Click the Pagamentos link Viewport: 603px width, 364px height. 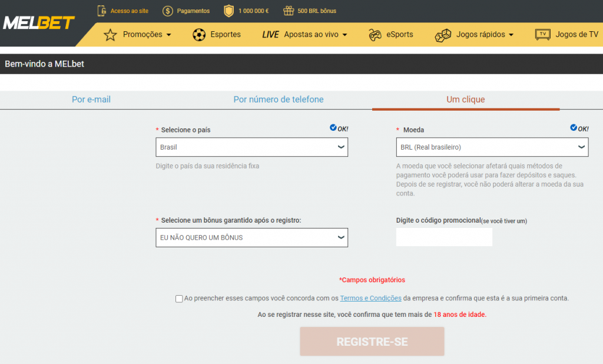pos(193,11)
